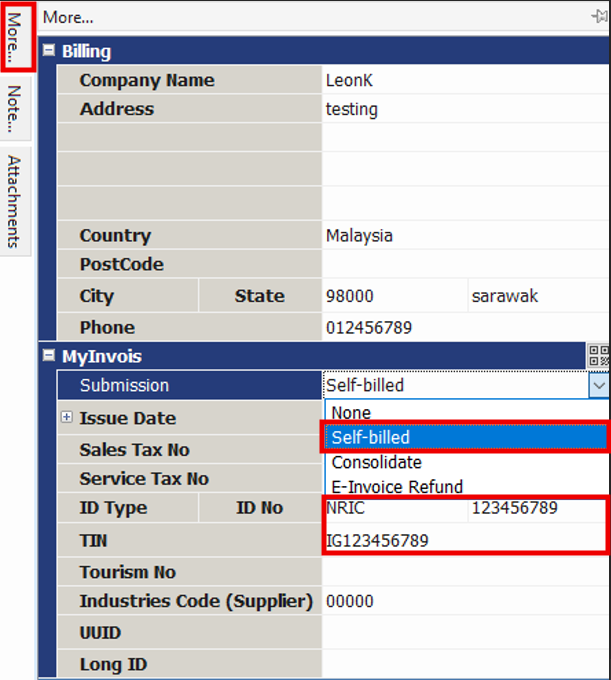Click the pin icon in More panel header
The height and width of the screenshot is (680, 611).
pyautogui.click(x=599, y=17)
